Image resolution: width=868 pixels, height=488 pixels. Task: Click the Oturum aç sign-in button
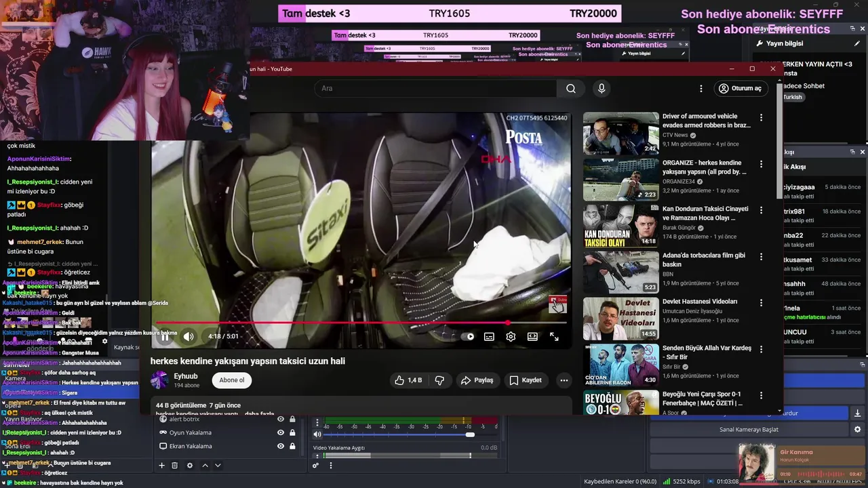(x=741, y=88)
